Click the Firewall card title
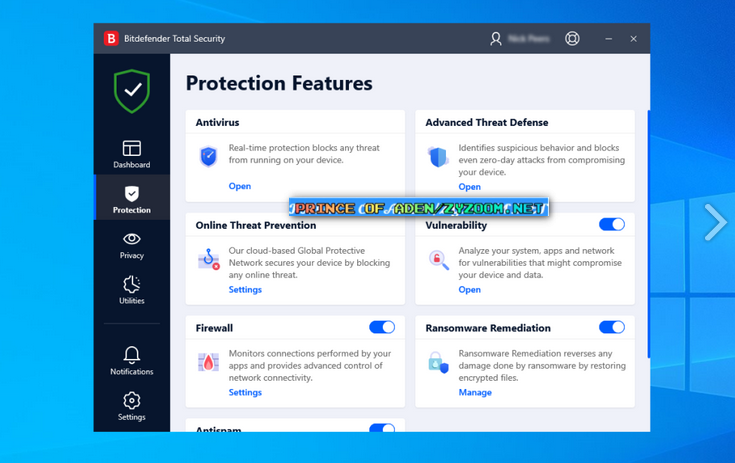 pyautogui.click(x=214, y=328)
